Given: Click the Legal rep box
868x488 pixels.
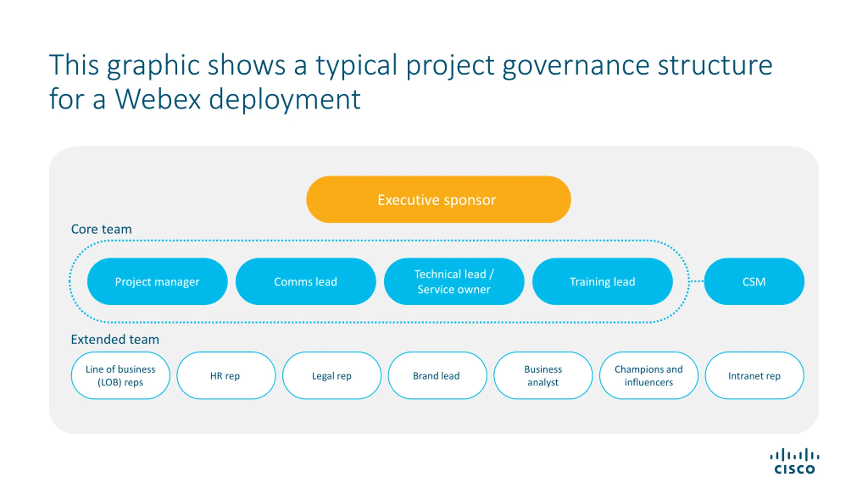Looking at the screenshot, I should [x=332, y=375].
